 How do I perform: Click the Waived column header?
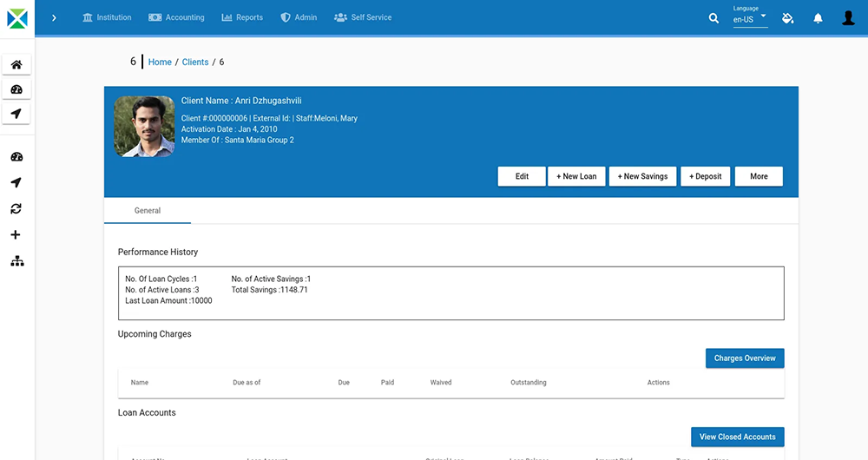click(x=441, y=383)
